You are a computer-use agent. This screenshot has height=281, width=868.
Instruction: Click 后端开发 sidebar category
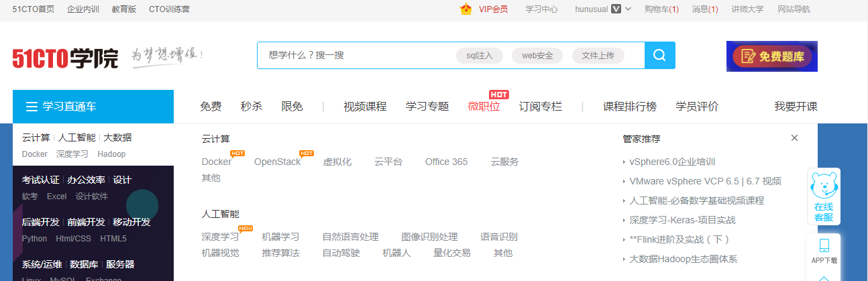point(40,222)
